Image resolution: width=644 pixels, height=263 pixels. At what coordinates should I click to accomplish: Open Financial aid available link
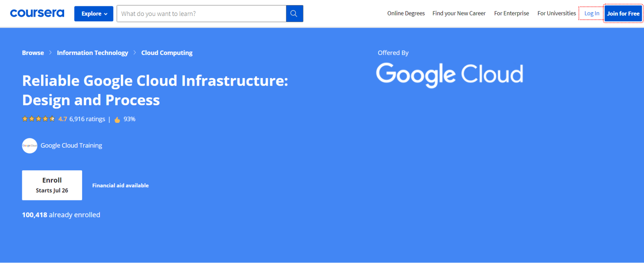pyautogui.click(x=120, y=185)
